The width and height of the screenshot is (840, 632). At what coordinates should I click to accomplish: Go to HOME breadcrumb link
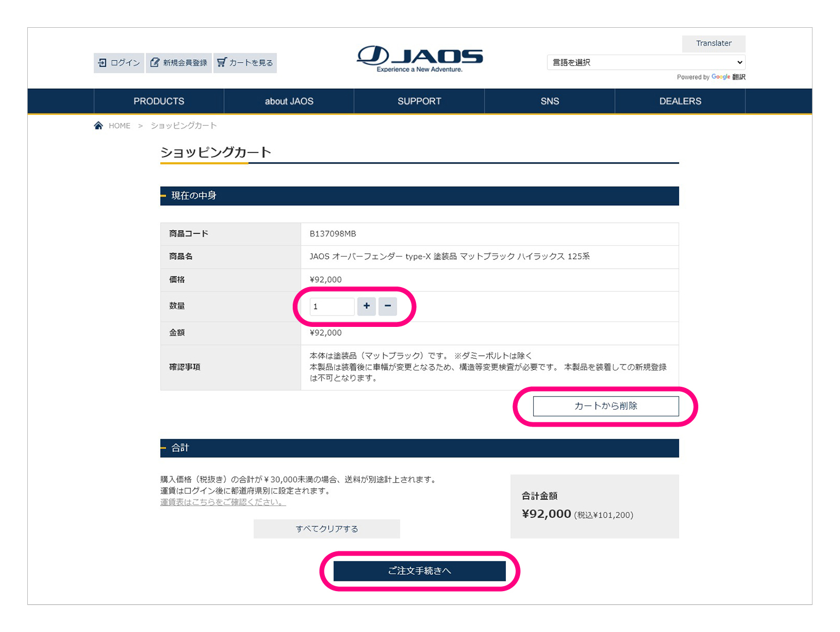[119, 126]
